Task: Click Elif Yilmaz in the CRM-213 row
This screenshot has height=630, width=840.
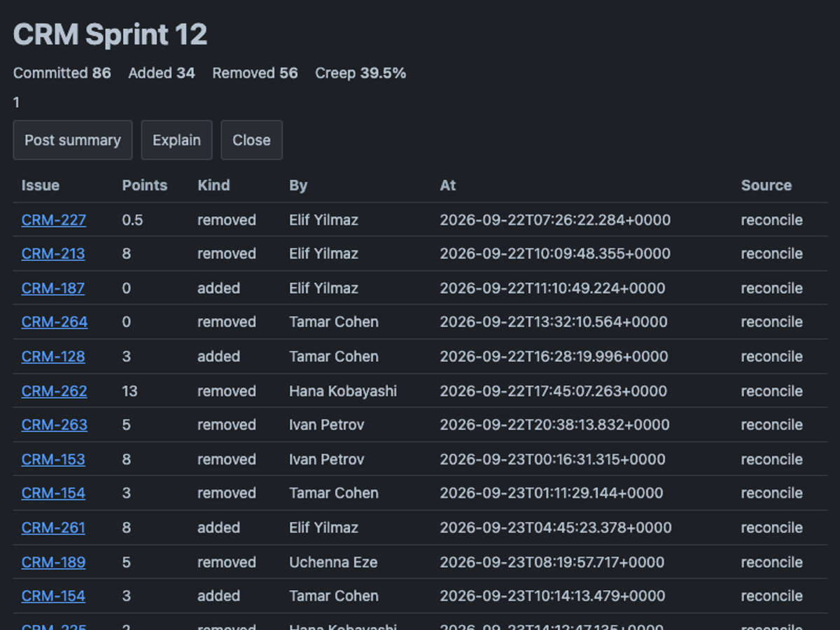Action: (x=323, y=253)
